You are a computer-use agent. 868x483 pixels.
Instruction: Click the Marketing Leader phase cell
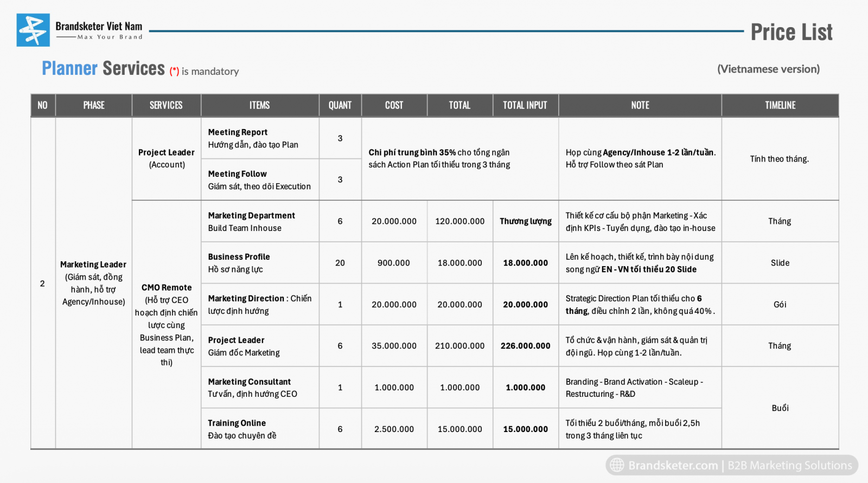(x=93, y=283)
